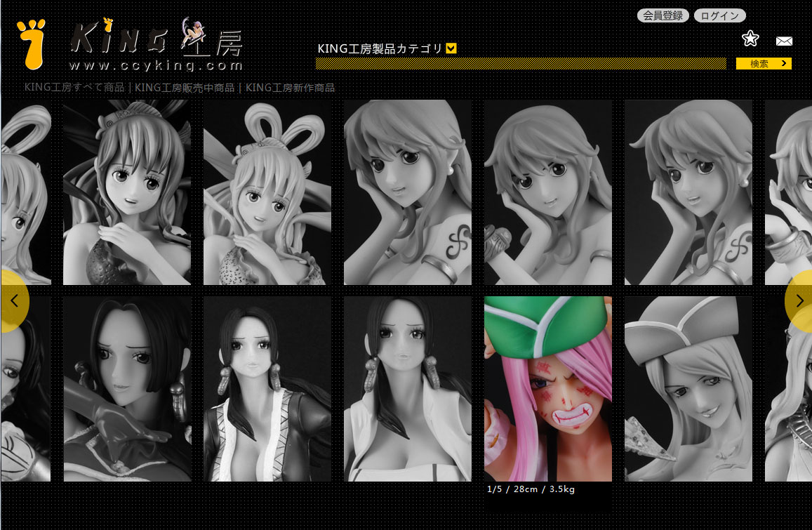Open mermaid figure holding strawberry thumbnail
812x530 pixels.
click(127, 192)
